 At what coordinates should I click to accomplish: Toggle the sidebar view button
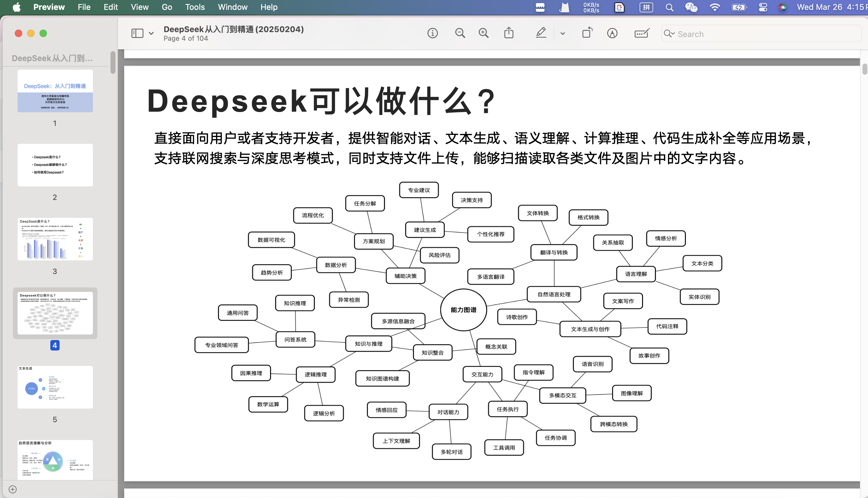(x=137, y=33)
